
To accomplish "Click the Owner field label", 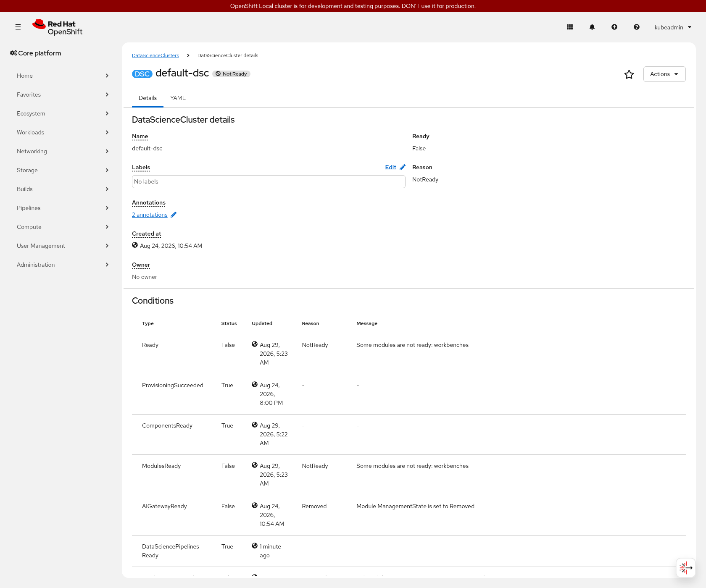I will click(x=141, y=265).
